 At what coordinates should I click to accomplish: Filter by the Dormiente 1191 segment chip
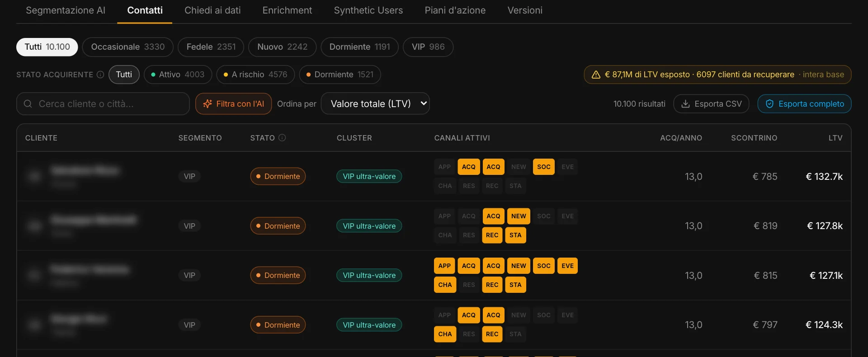click(x=359, y=47)
